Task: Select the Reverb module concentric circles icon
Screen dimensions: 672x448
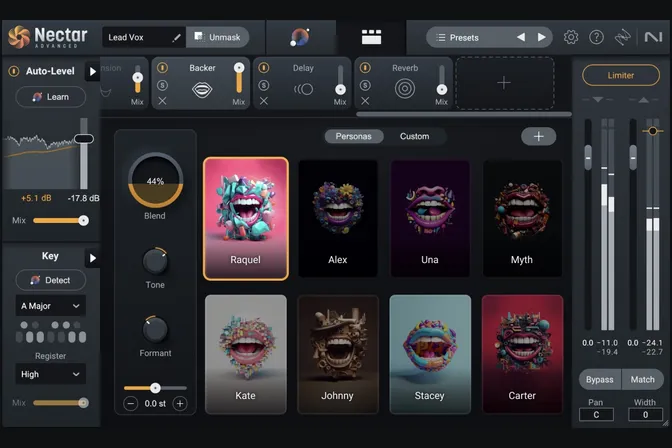Action: [405, 89]
